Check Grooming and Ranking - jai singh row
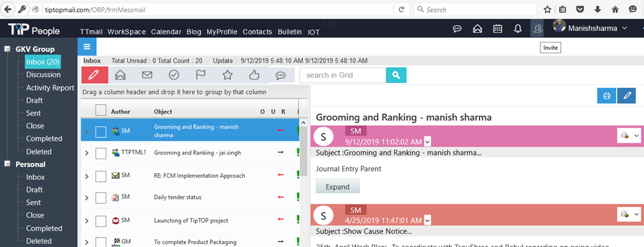 pos(101,153)
